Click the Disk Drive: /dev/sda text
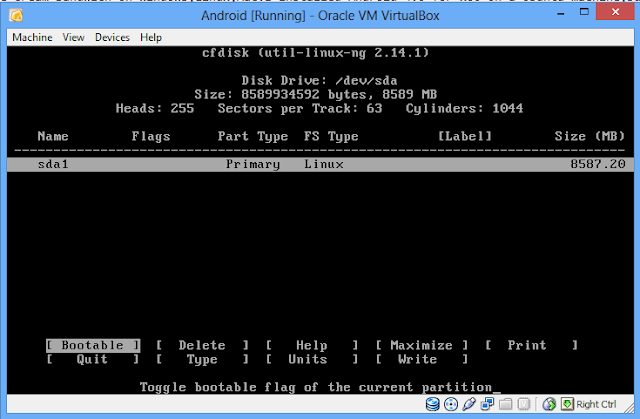 point(320,81)
